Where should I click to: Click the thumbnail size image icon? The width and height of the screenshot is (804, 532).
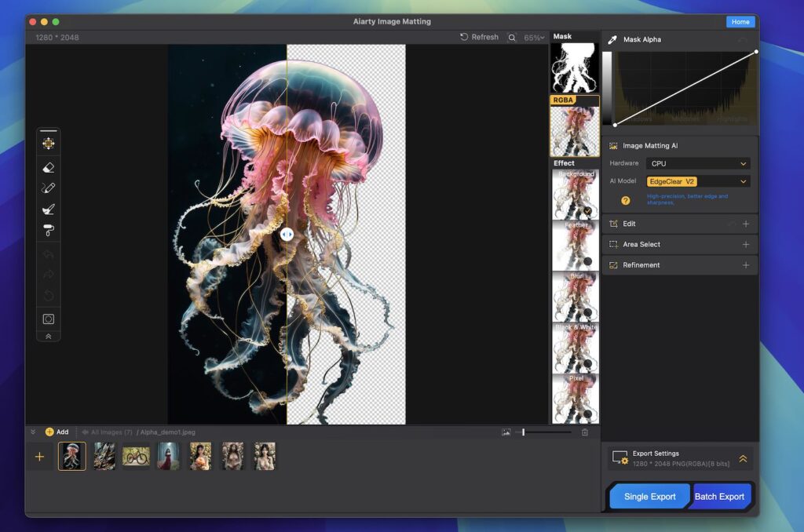[x=506, y=432]
